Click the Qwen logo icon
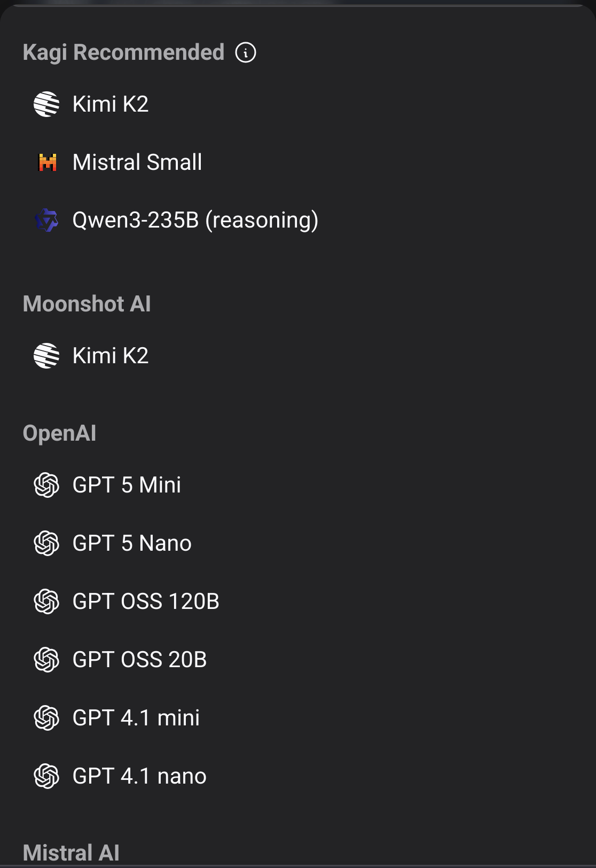The height and width of the screenshot is (868, 596). [46, 220]
